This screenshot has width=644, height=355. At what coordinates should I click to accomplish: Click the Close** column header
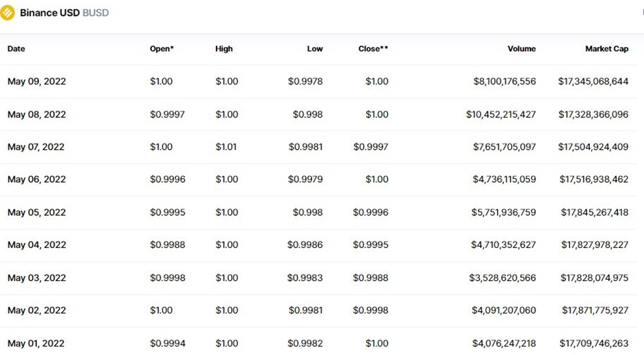[x=373, y=49]
